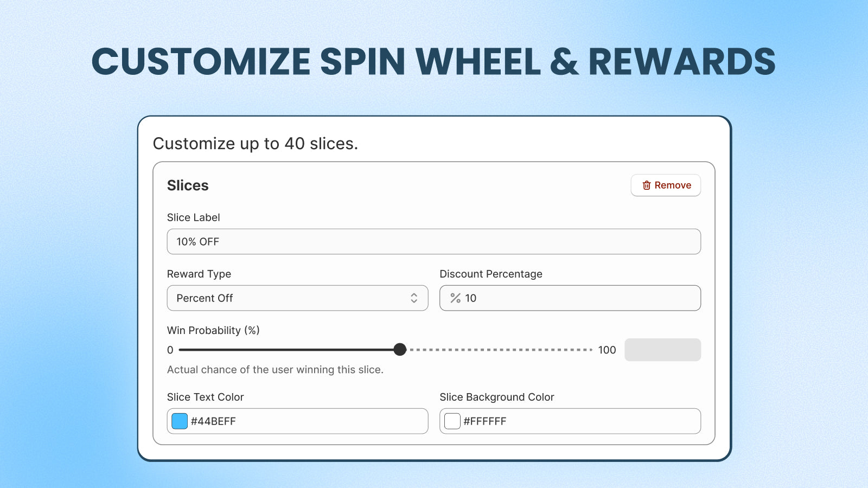Click the trash icon beside Remove
The width and height of the screenshot is (868, 488).
pos(647,185)
